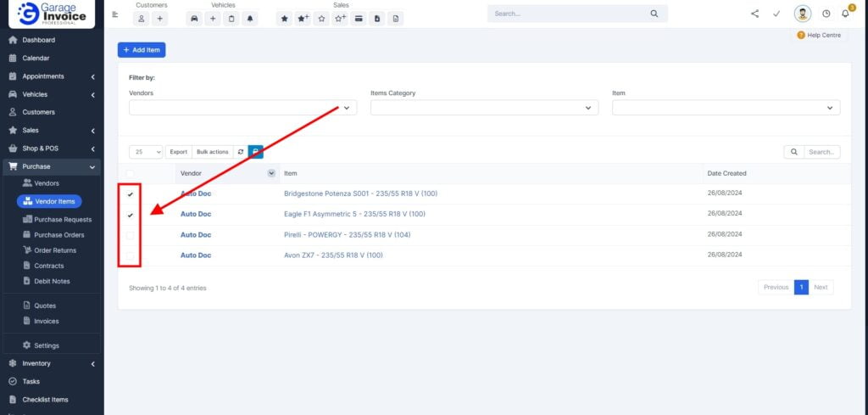Open Sales outlined document icon
Screen dimensions: 868x415
[396, 19]
